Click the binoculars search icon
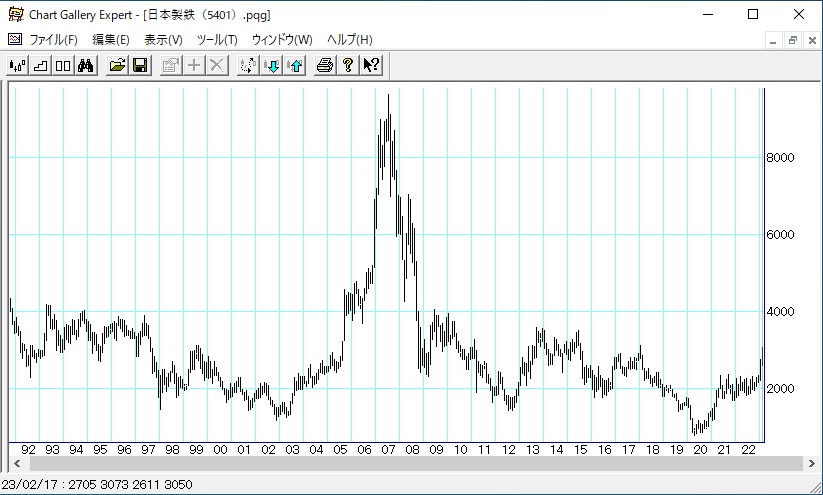This screenshot has width=823, height=495. (x=86, y=66)
